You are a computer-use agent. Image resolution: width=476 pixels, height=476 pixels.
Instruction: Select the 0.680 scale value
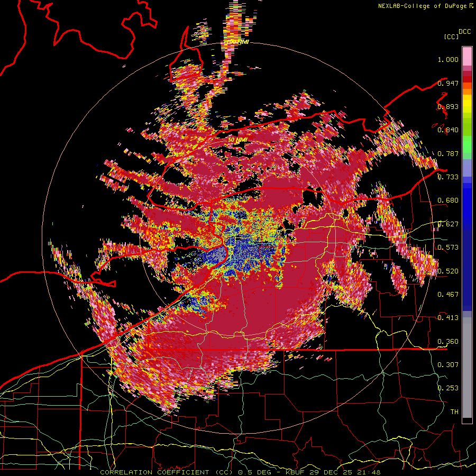tap(448, 200)
